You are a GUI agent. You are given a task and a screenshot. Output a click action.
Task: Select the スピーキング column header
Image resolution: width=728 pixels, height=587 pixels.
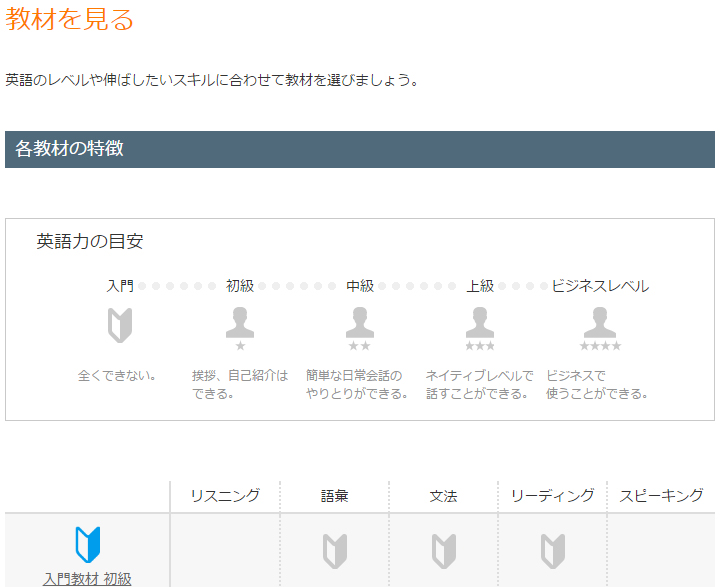pyautogui.click(x=662, y=496)
